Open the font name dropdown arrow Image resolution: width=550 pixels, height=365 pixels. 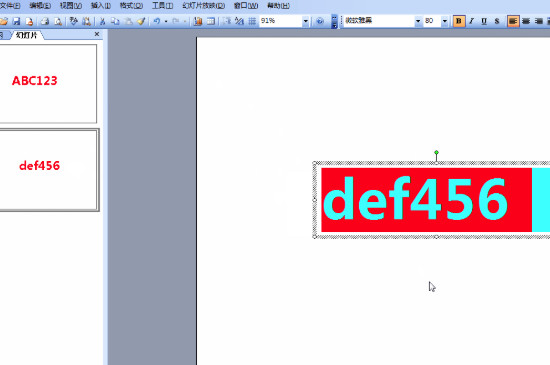pyautogui.click(x=418, y=21)
